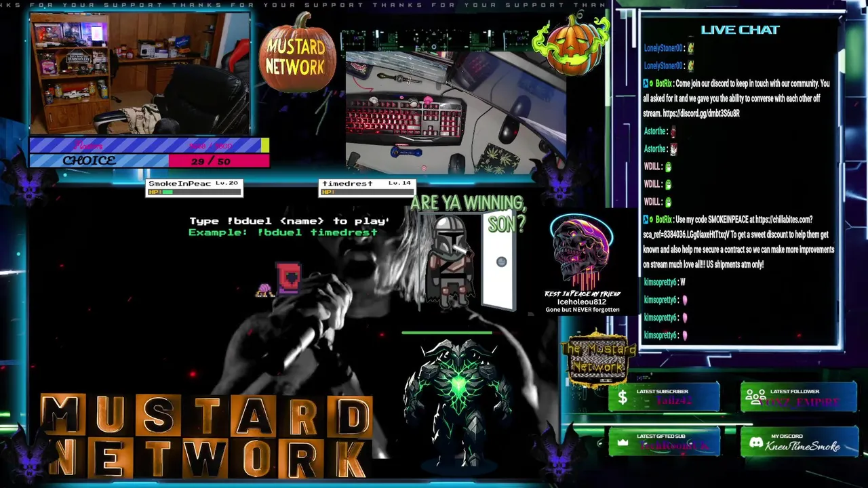
Task: Click the dollar sign Latest Subscriber icon
Action: (x=623, y=398)
